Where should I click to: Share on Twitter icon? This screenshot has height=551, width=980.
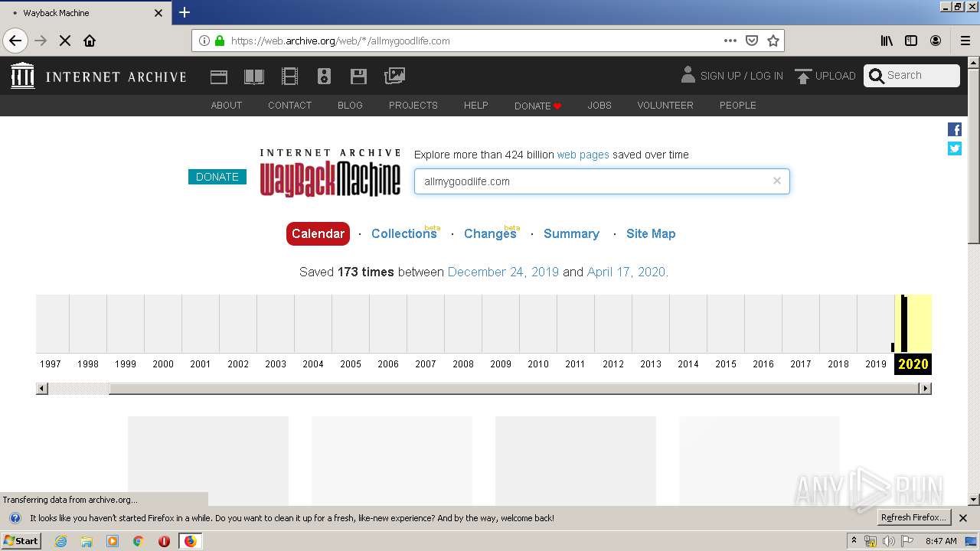955,148
